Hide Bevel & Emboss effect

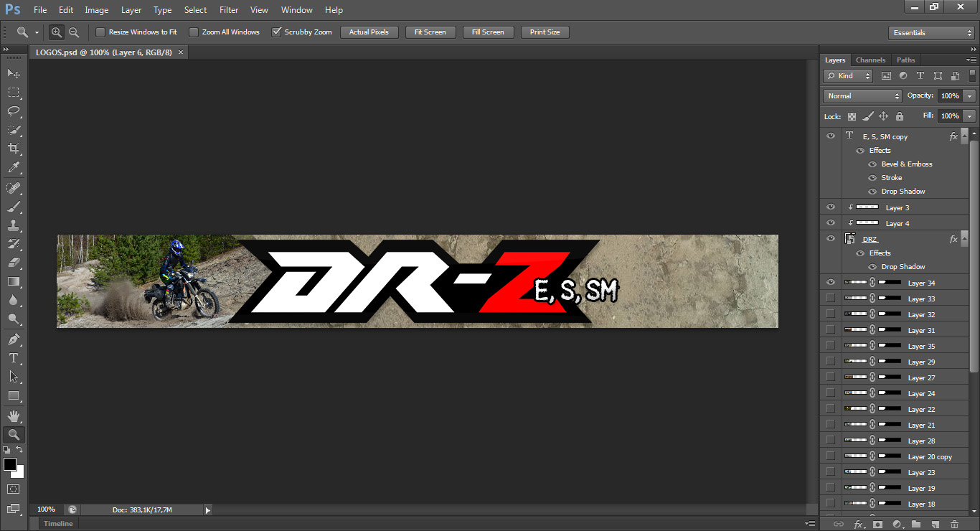click(x=873, y=164)
